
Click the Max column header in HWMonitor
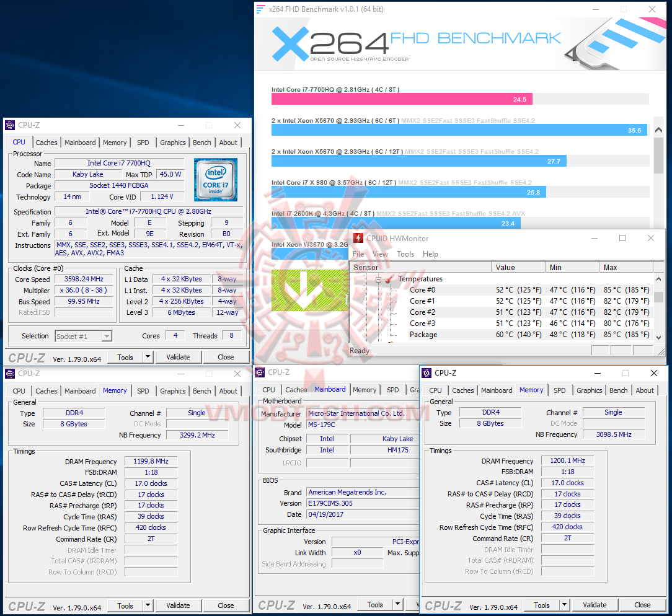click(626, 267)
